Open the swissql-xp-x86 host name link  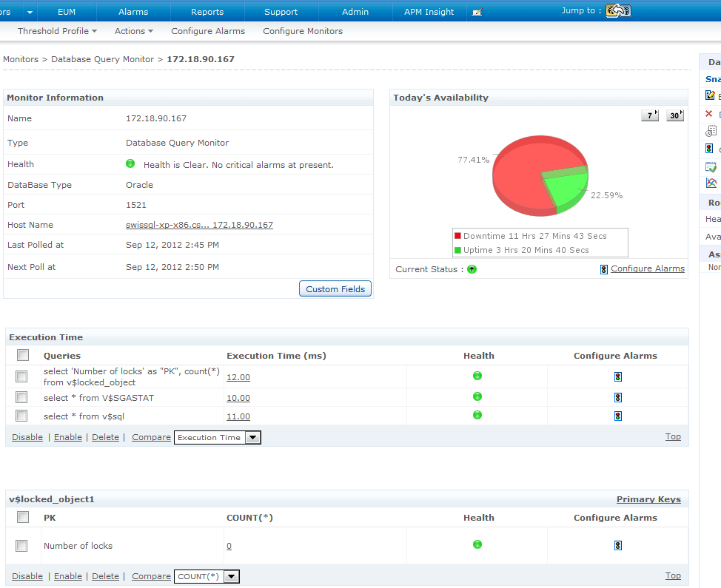(200, 225)
